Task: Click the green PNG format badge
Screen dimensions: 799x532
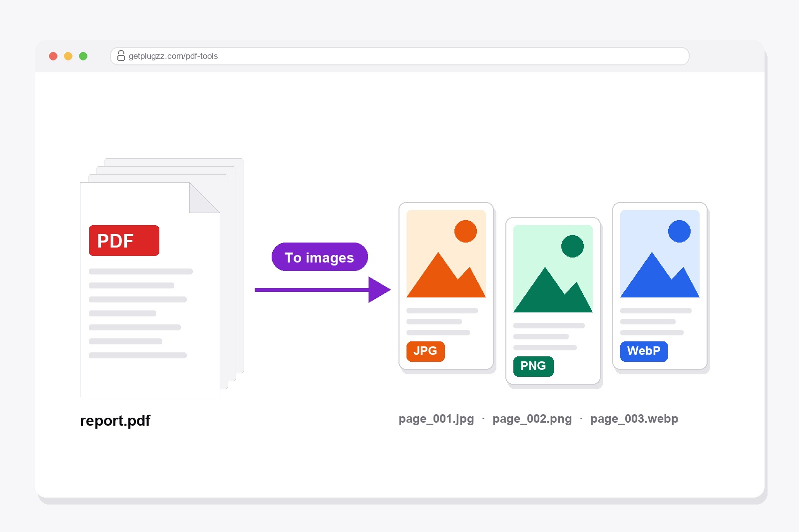Action: click(x=533, y=366)
